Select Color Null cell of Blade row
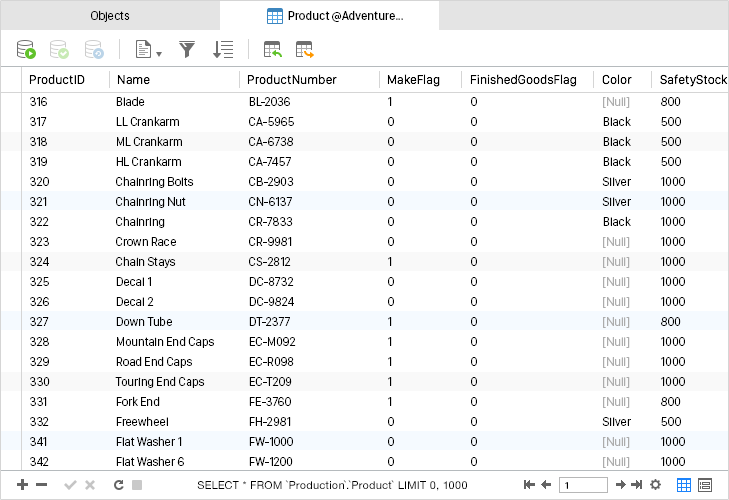 click(x=616, y=102)
